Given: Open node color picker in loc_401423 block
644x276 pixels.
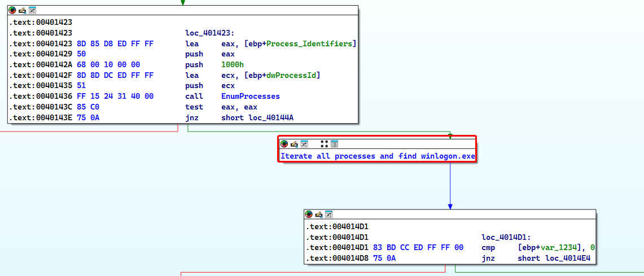Looking at the screenshot, I should [x=12, y=10].
